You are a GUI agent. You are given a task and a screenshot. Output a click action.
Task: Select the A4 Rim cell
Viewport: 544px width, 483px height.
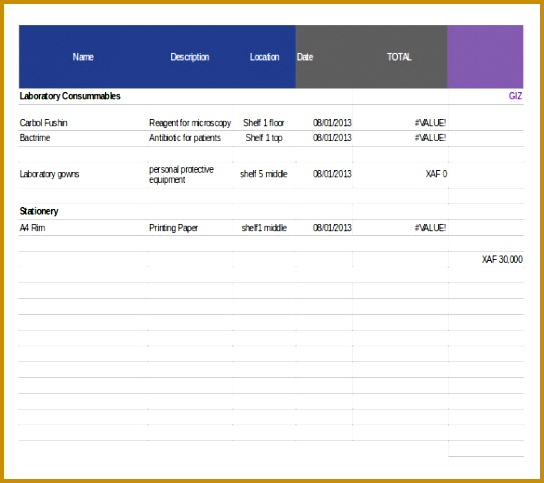pyautogui.click(x=32, y=228)
